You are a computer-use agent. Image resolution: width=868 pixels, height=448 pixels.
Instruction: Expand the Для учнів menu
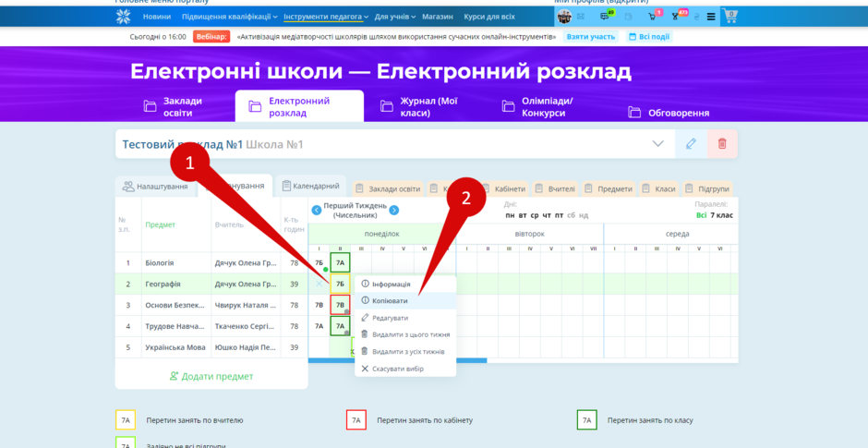[394, 17]
